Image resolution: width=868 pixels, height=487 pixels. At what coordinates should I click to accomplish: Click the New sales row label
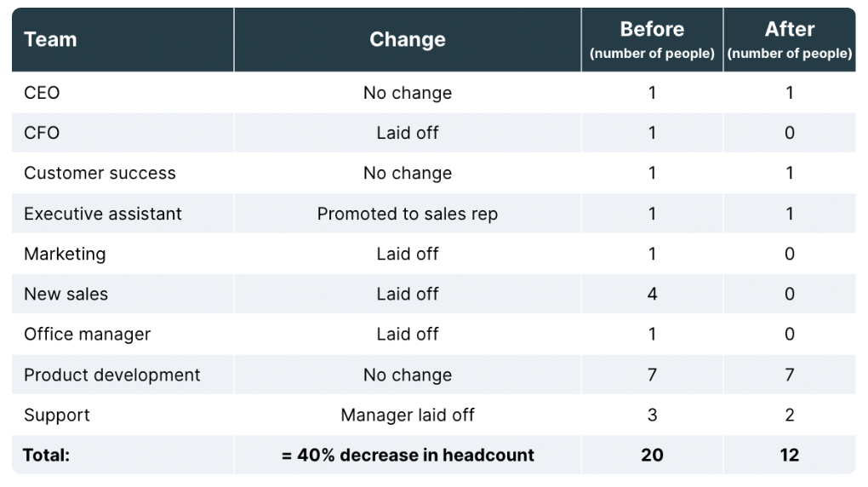66,295
